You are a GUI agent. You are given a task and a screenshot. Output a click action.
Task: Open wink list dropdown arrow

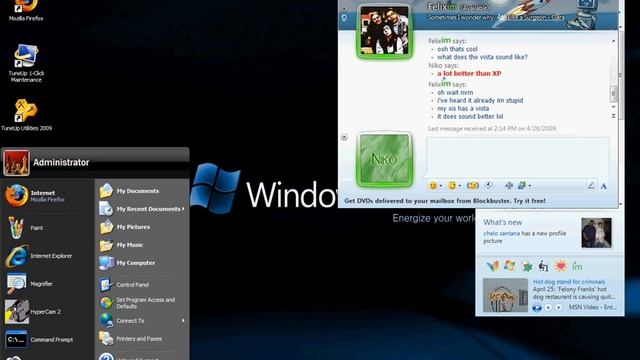[460, 186]
